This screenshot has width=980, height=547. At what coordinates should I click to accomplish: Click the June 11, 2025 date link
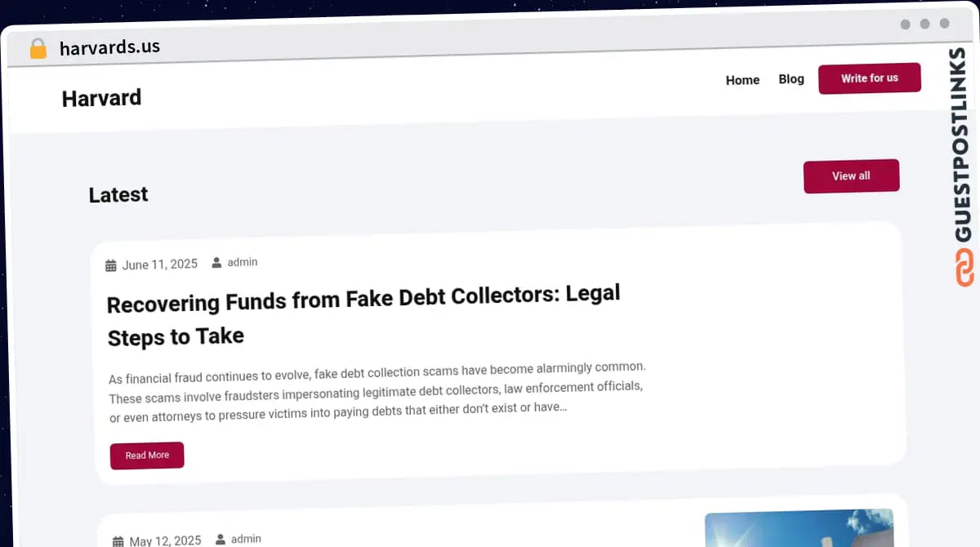coord(159,265)
